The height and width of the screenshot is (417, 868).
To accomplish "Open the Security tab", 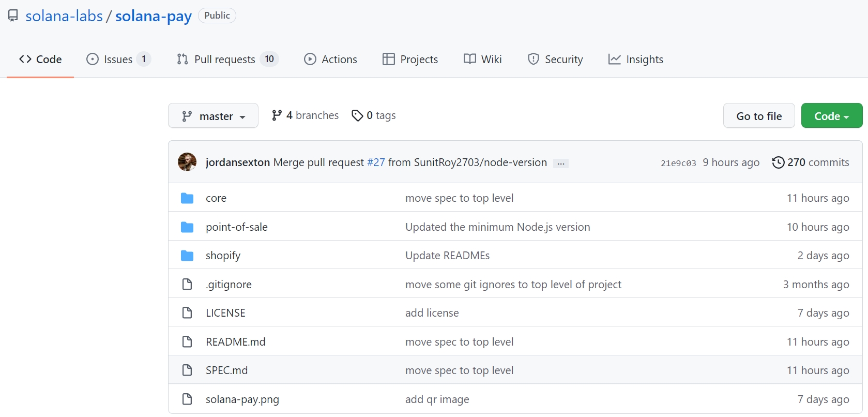I will tap(555, 59).
